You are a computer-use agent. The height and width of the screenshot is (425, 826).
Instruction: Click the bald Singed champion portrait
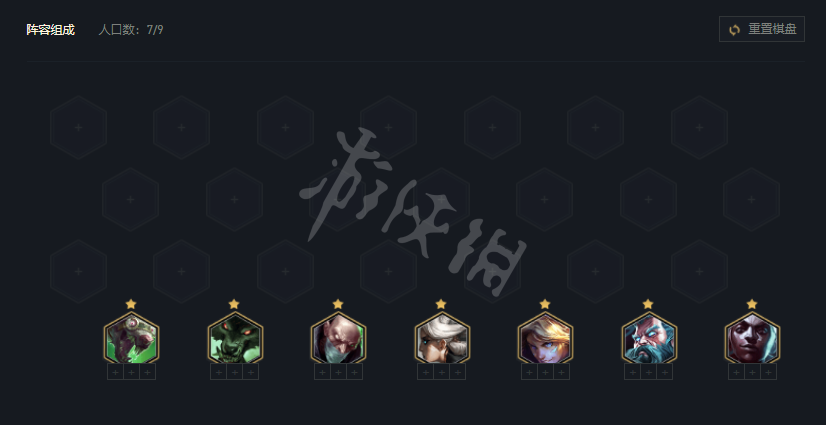(x=338, y=338)
